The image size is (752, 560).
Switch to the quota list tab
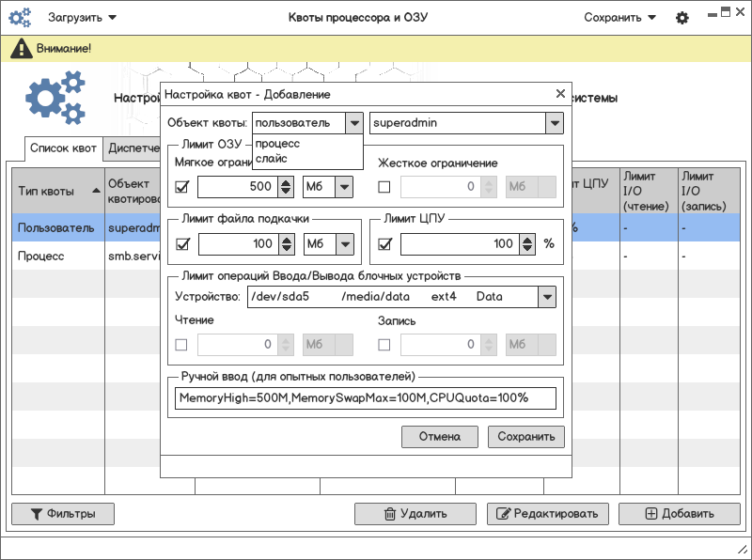coord(63,148)
